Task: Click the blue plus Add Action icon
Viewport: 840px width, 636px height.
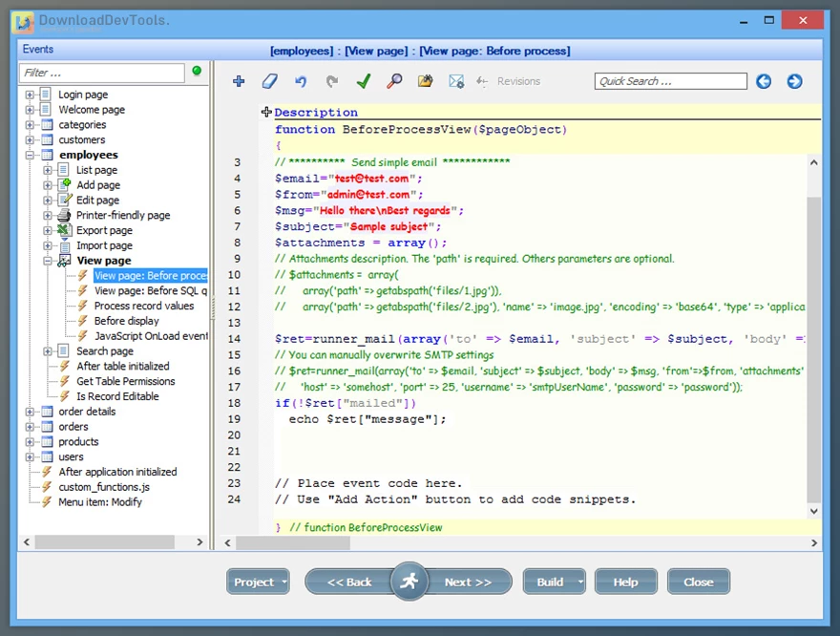Action: [x=239, y=82]
